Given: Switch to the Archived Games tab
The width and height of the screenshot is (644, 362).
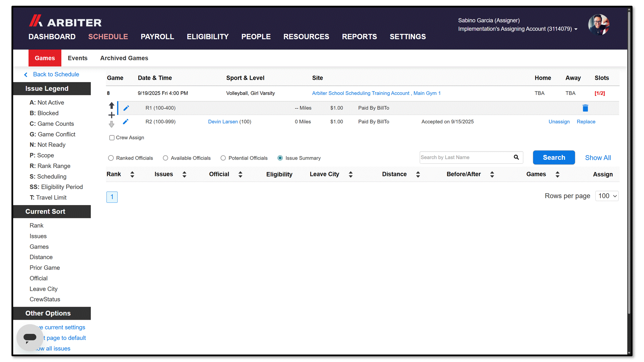Looking at the screenshot, I should coord(124,58).
